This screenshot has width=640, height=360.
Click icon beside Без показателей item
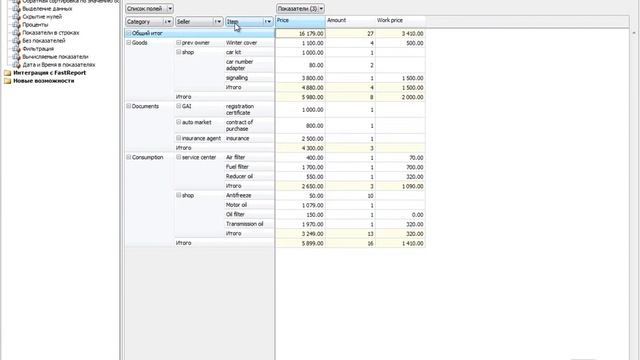(x=16, y=41)
